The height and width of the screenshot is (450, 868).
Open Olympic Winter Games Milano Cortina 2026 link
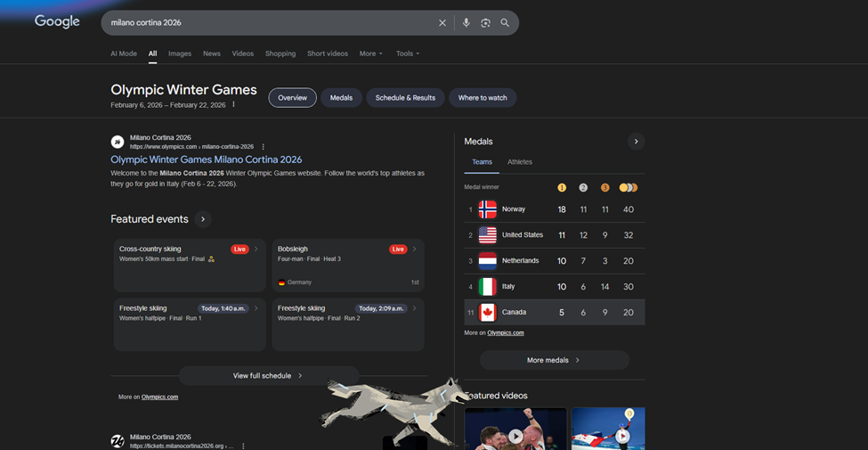[206, 160]
